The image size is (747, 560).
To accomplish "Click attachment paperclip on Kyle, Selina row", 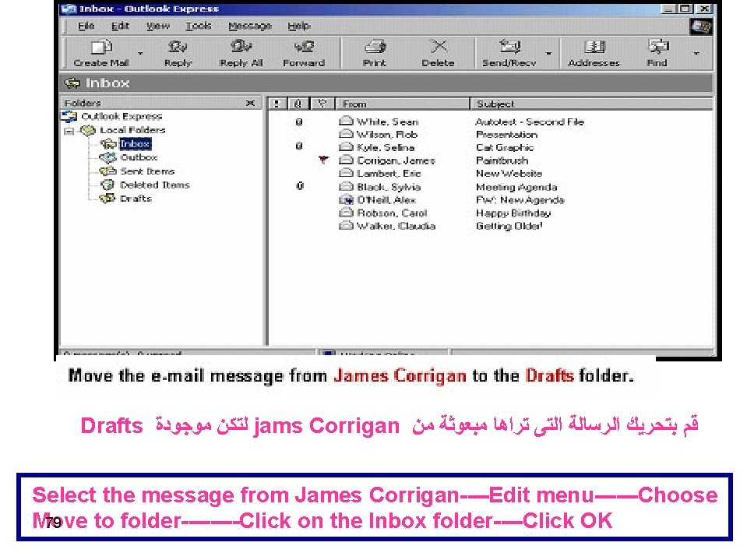I will [298, 146].
